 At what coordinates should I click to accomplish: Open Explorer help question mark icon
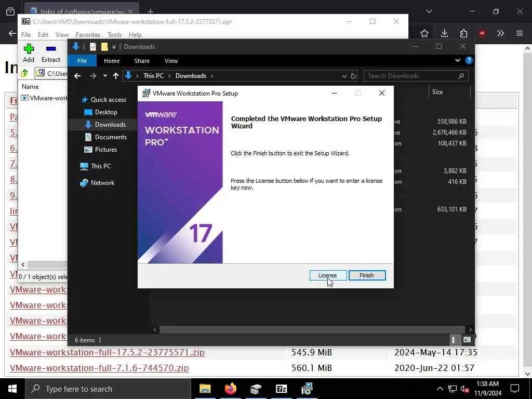pyautogui.click(x=469, y=60)
